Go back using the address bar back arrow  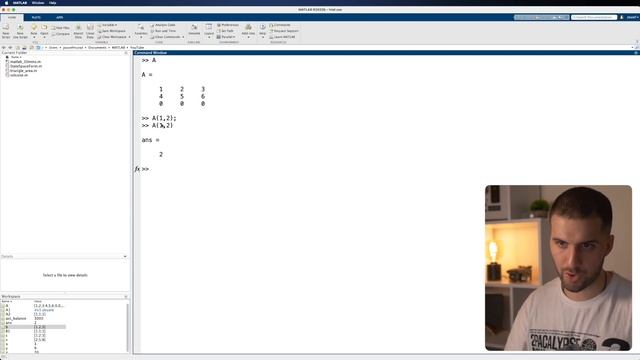pyautogui.click(x=4, y=47)
